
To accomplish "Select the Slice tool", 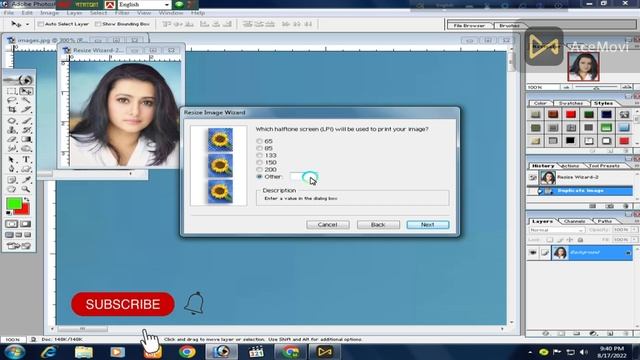I will point(26,109).
